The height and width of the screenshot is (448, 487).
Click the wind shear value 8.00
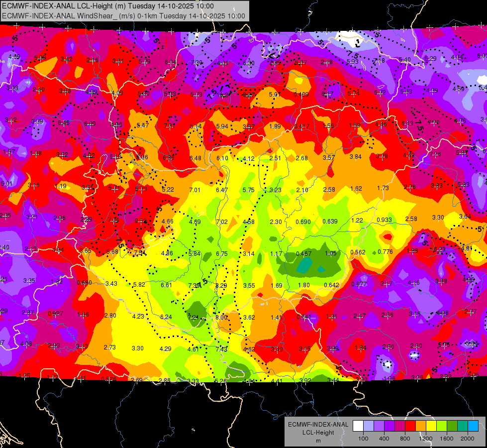pos(221,317)
